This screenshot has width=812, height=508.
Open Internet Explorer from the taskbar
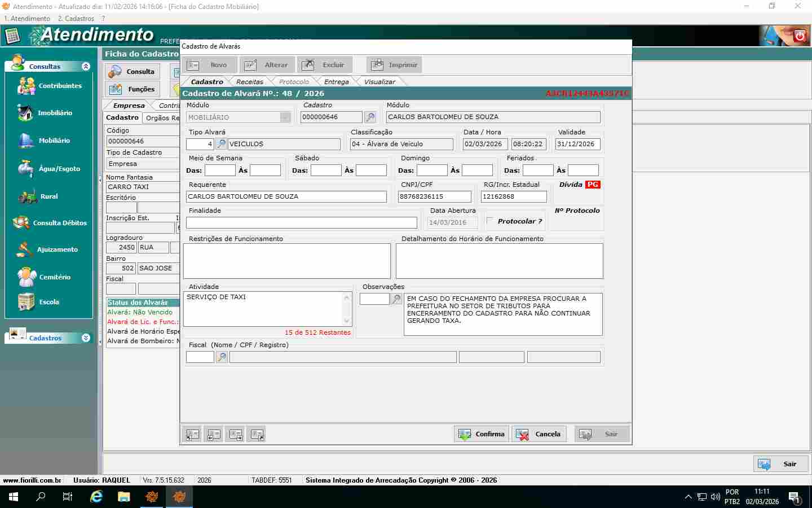(96, 497)
